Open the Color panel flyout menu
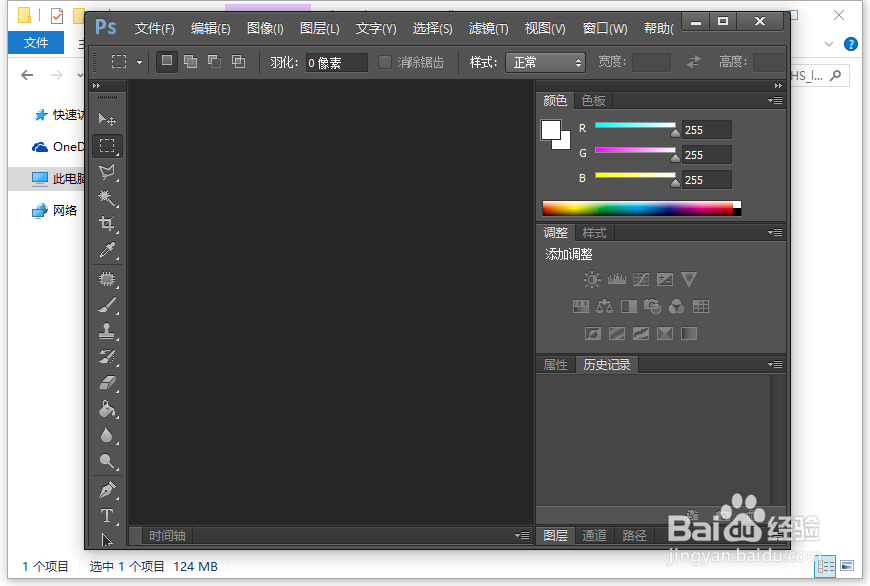Viewport: 870px width, 586px height. pyautogui.click(x=775, y=100)
